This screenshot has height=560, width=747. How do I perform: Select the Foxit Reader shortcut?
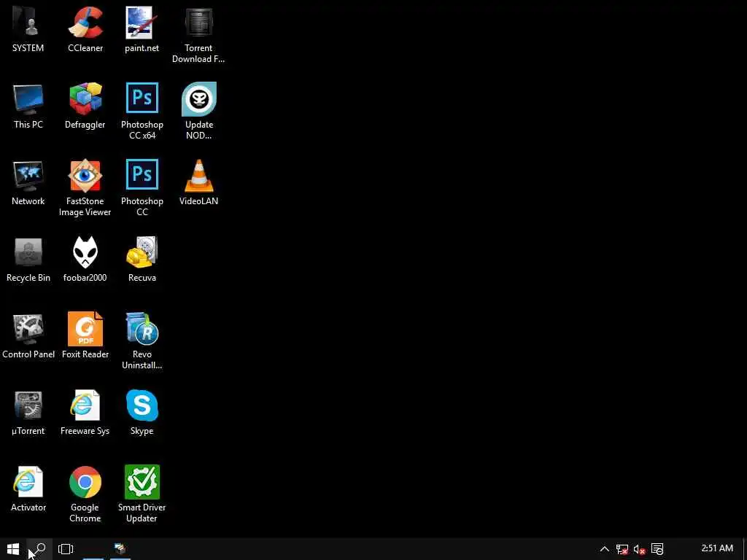pyautogui.click(x=85, y=335)
